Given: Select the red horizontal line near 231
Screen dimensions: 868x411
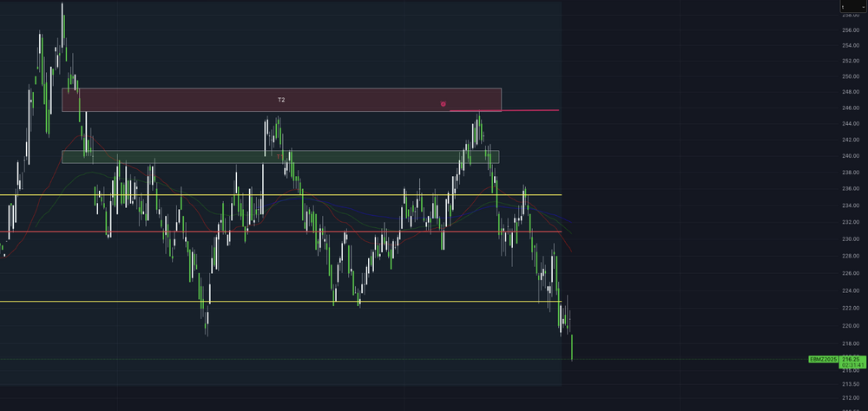Looking at the screenshot, I should (x=280, y=232).
